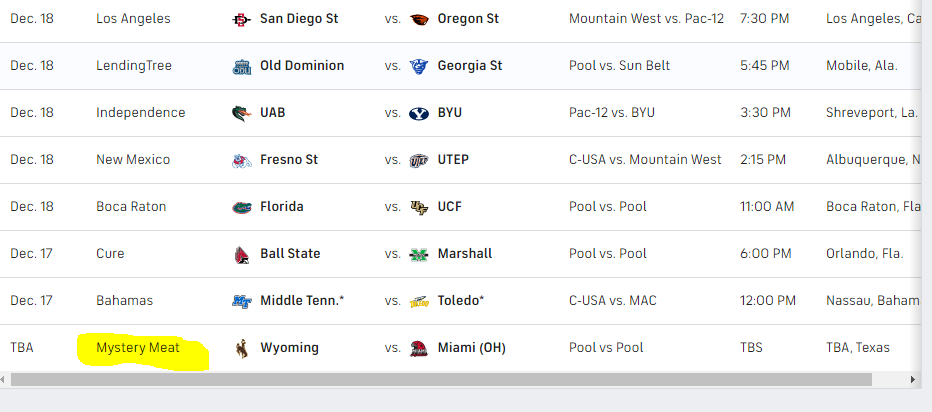Screen dimensions: 932x412
Task: Open the Middle Tenn. team link
Action: pos(302,300)
